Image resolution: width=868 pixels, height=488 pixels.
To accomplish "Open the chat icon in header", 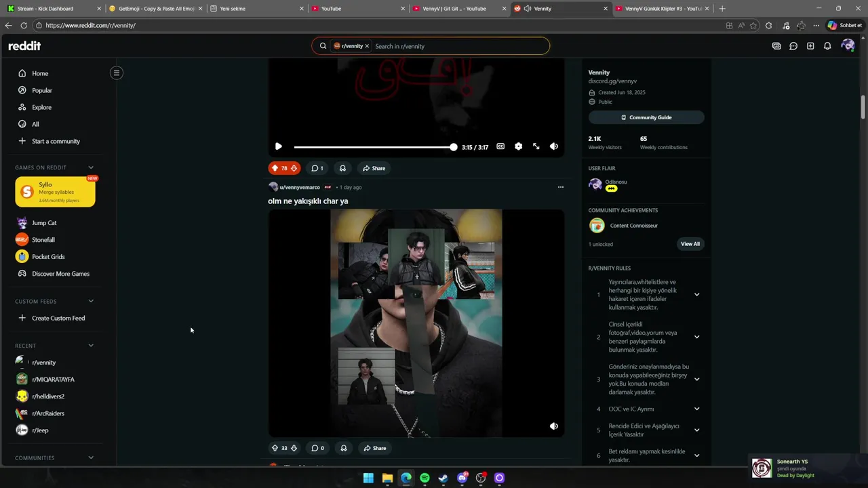I will (793, 46).
